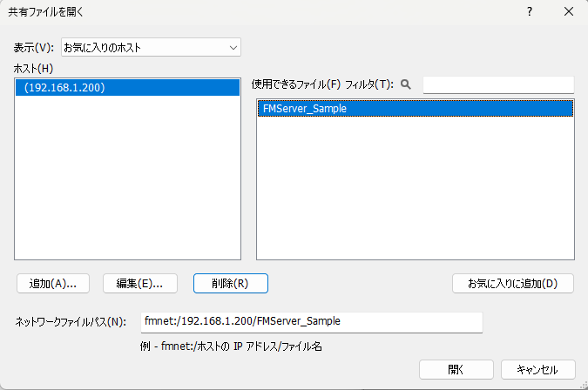This screenshot has width=588, height=390.
Task: Click the 削除(R) button
Action: (231, 284)
